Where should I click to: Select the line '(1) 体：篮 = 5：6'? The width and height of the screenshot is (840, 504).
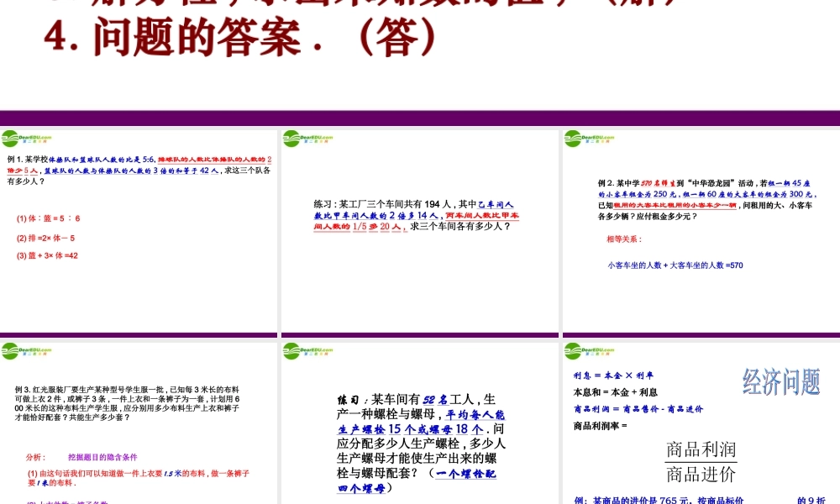click(x=48, y=218)
